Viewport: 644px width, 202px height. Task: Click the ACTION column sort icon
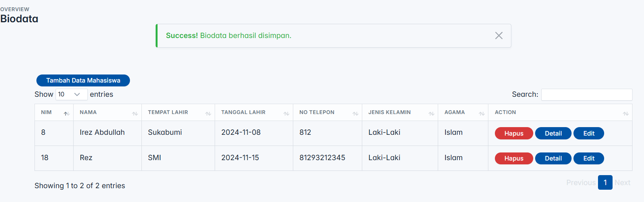tap(626, 113)
